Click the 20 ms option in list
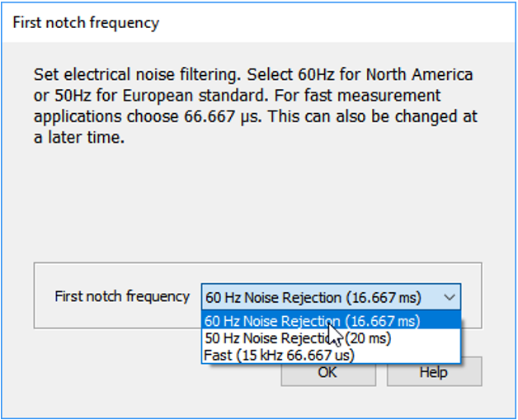Screen dimensions: 518x420 pos(331,338)
